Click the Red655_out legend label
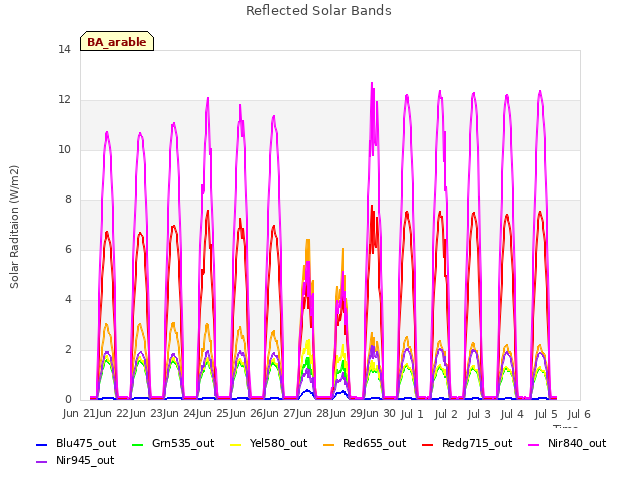 (374, 443)
